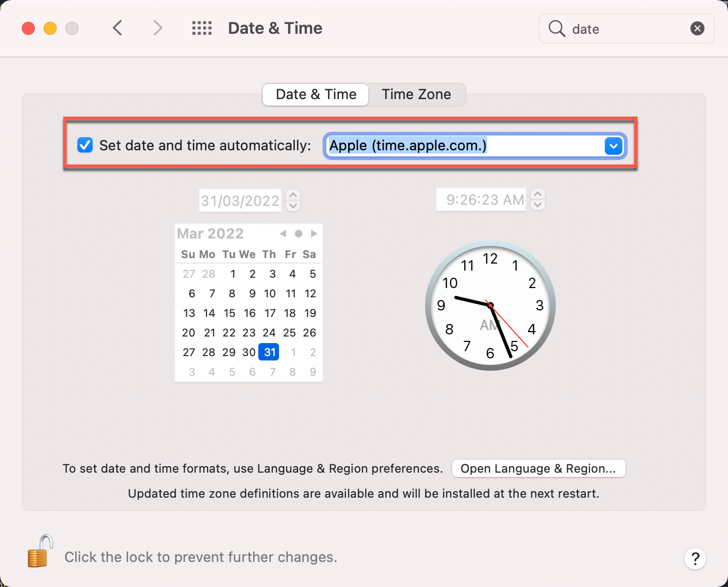Open Language & Region preferences
Image resolution: width=728 pixels, height=587 pixels.
click(538, 469)
